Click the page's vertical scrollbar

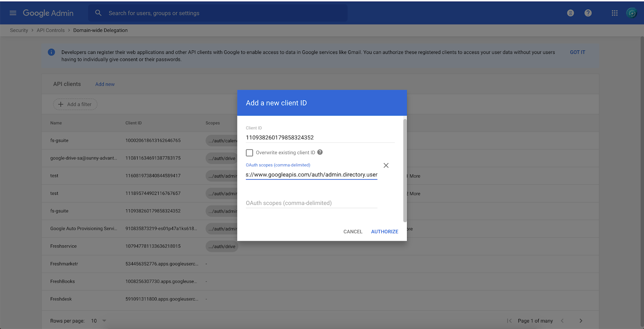[642, 181]
